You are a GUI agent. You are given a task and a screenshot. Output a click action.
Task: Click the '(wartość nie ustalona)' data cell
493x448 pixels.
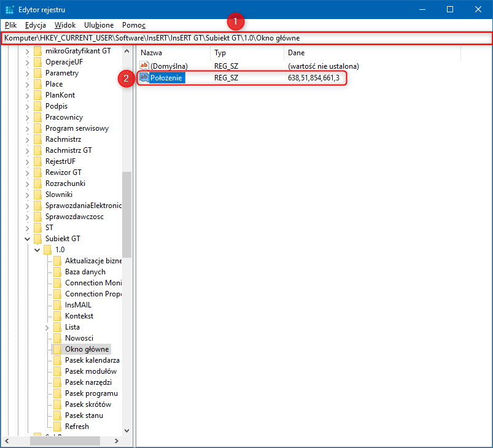[x=323, y=66]
